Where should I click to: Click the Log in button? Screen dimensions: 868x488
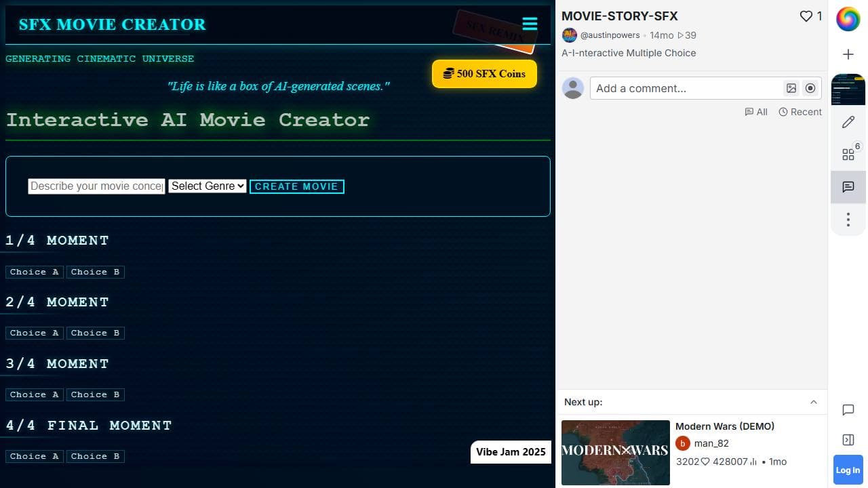coord(848,470)
